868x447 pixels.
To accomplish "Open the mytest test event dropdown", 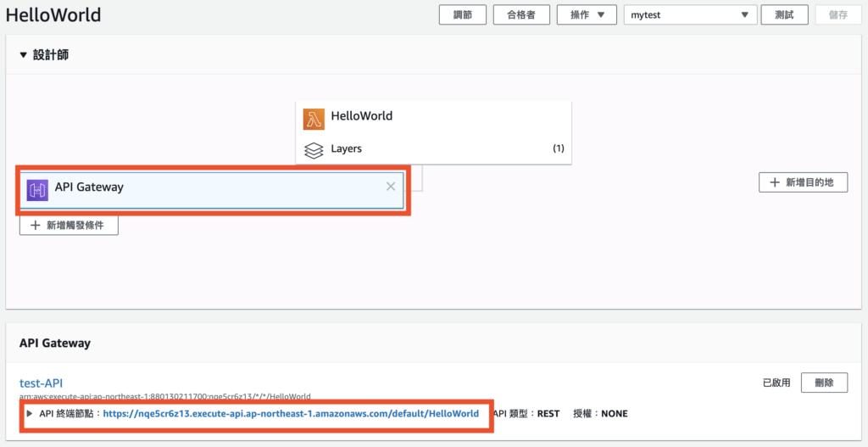I will (x=690, y=15).
